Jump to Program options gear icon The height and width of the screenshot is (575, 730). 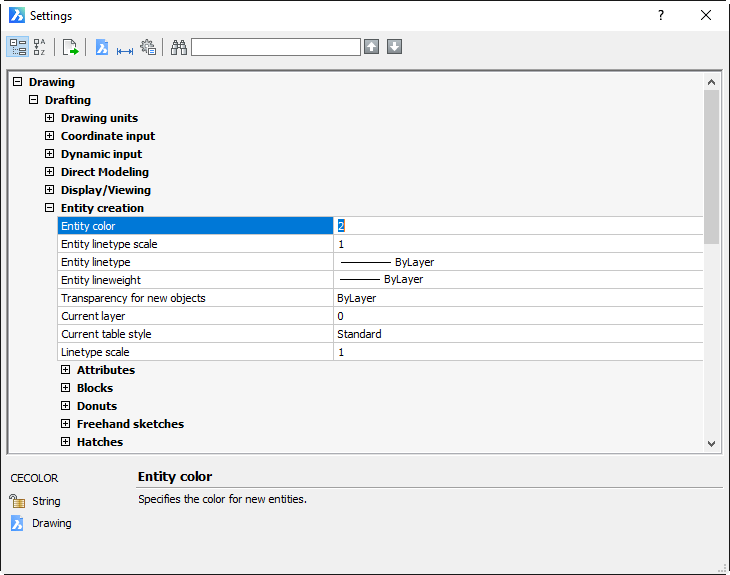click(x=148, y=47)
